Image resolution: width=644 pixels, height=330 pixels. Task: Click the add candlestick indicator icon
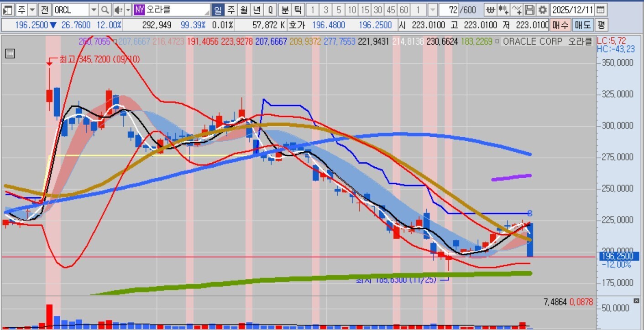503,10
